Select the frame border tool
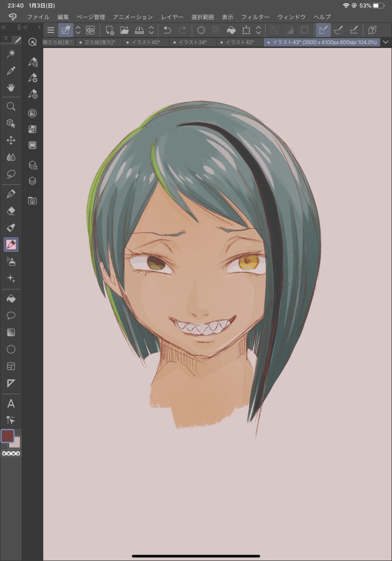392x561 pixels. click(11, 366)
